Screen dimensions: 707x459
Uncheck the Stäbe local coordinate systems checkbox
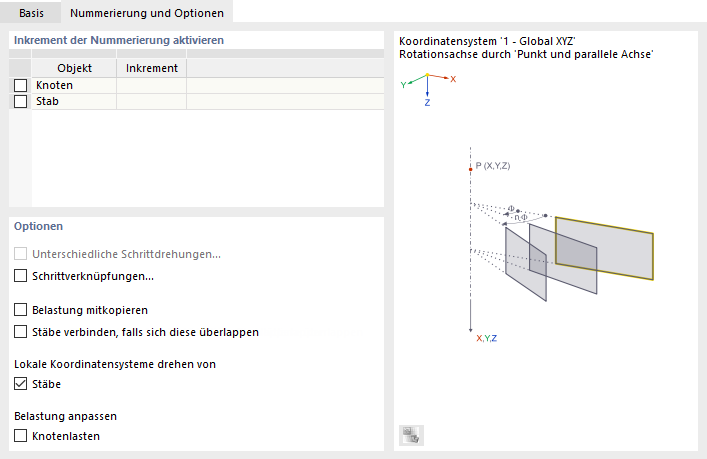point(21,384)
